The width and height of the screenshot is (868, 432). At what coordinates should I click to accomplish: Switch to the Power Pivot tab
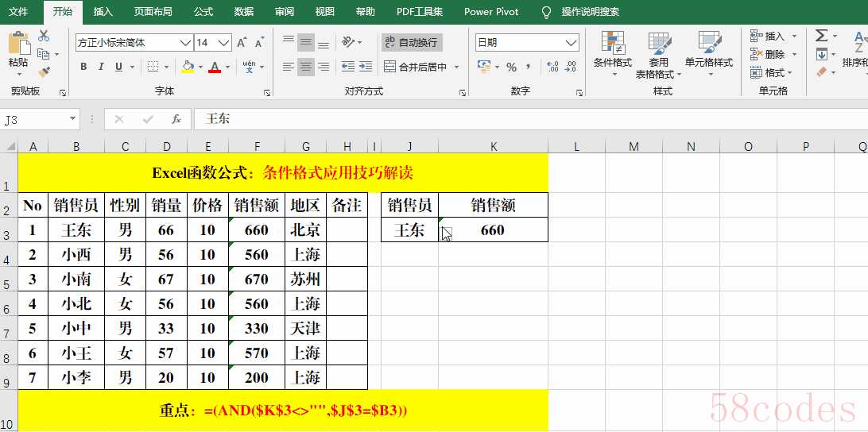tap(491, 12)
